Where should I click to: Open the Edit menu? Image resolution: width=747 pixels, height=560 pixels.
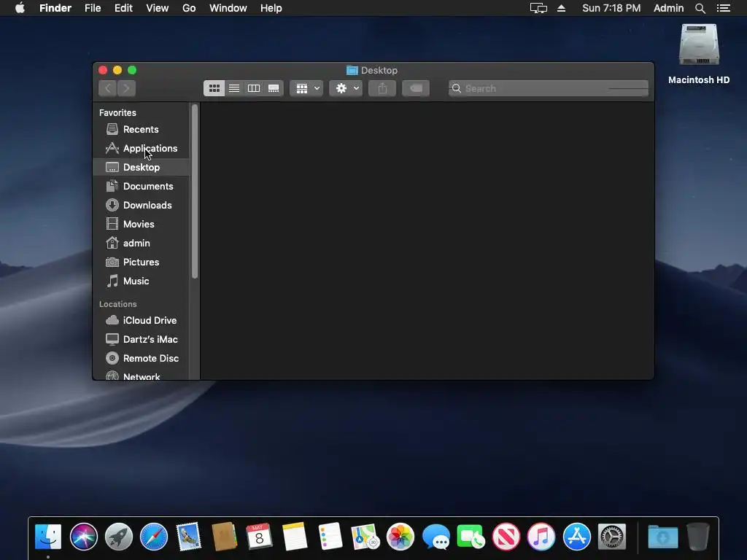tap(123, 8)
